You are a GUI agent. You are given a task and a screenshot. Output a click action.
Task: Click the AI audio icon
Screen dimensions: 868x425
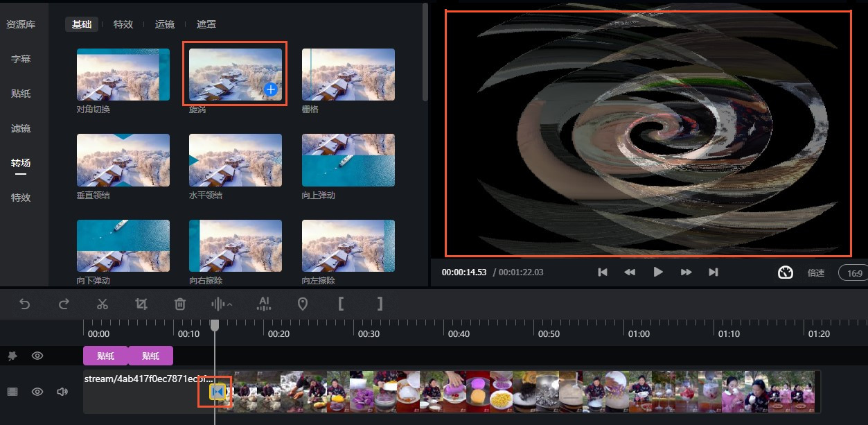(x=263, y=304)
